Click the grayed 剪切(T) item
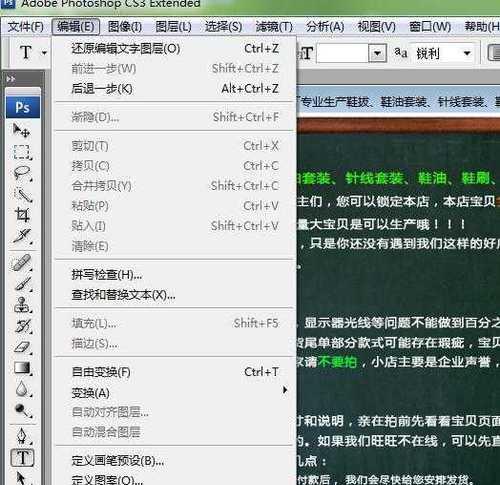This screenshot has width=500, height=485. [175, 146]
